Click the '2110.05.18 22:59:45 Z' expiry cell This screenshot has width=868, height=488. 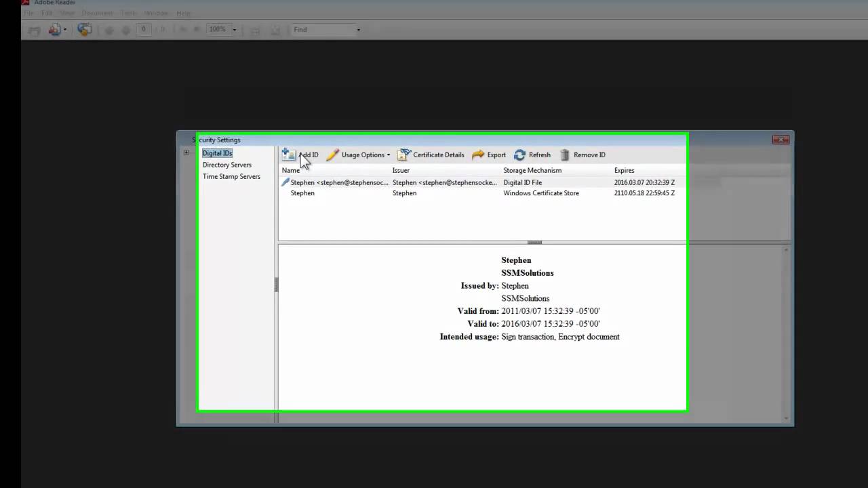click(x=644, y=193)
